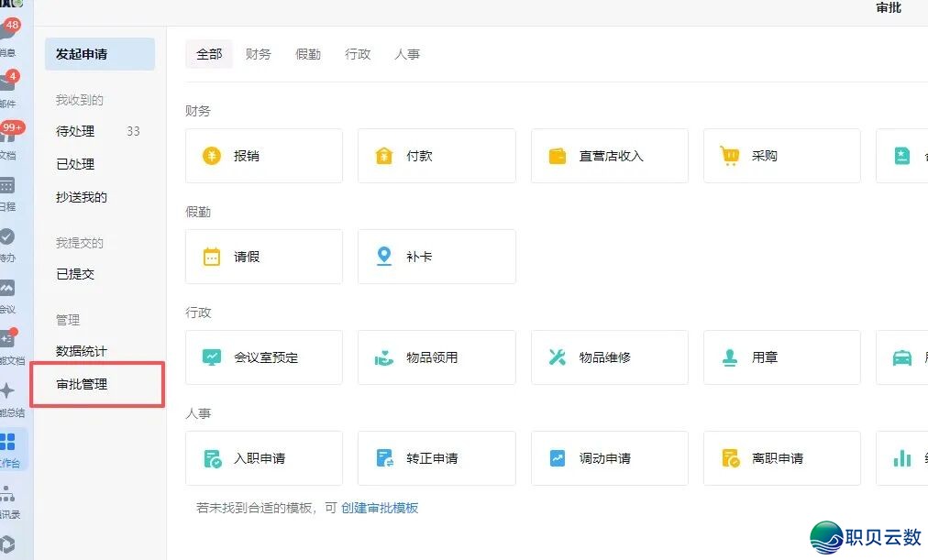
Task: Open the 直营店收入 template card
Action: pos(610,156)
